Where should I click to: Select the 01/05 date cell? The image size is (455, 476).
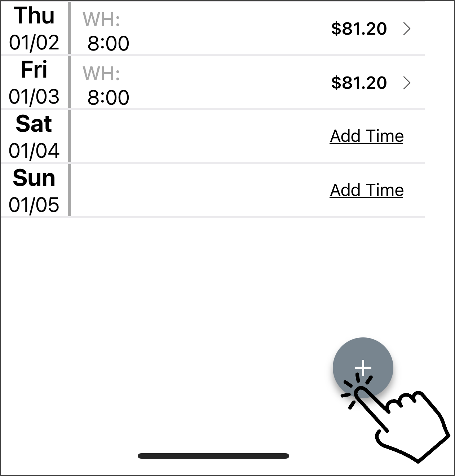34,205
